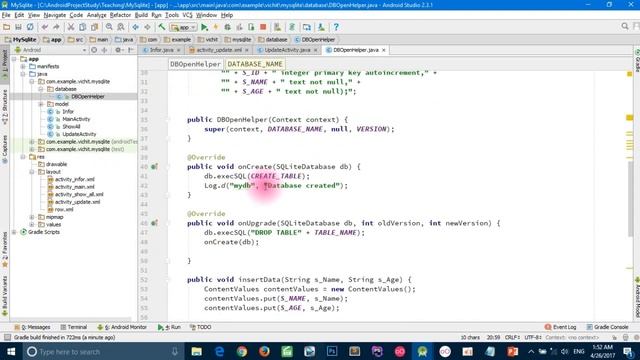
Task: Select row.xml in the layout folder
Action: coord(64,209)
